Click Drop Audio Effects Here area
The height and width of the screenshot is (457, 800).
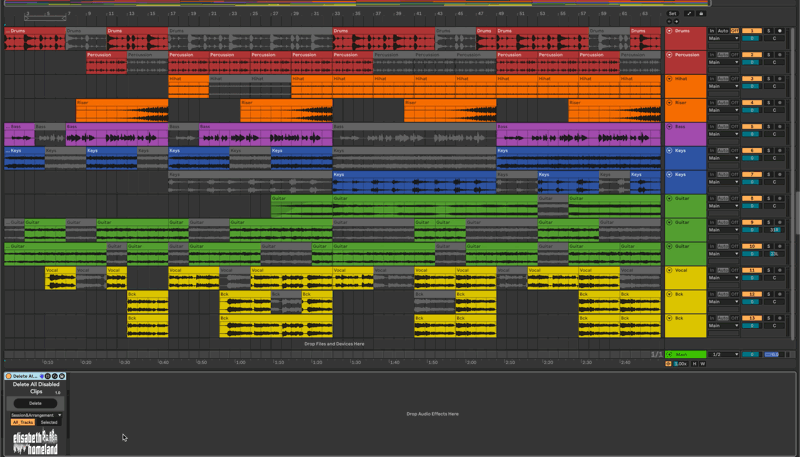point(432,414)
